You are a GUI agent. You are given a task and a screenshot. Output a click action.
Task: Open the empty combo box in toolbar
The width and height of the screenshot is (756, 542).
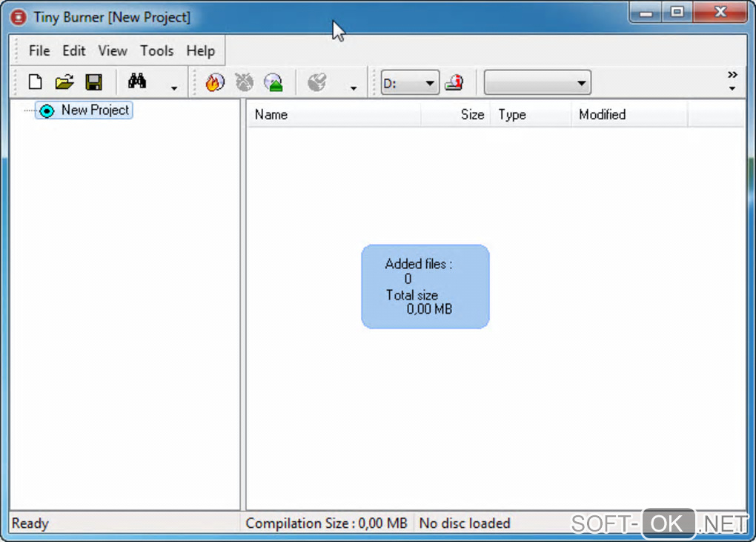[537, 82]
